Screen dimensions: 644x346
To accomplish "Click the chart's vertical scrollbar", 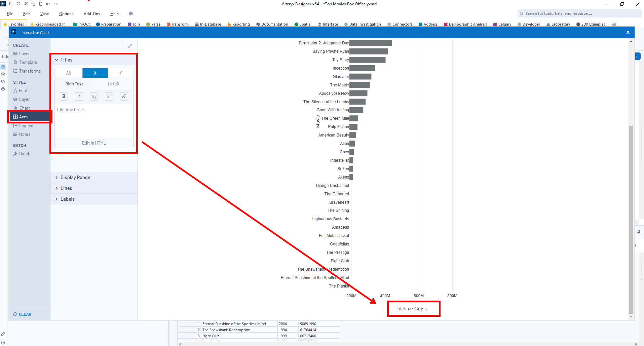I will pos(631,219).
